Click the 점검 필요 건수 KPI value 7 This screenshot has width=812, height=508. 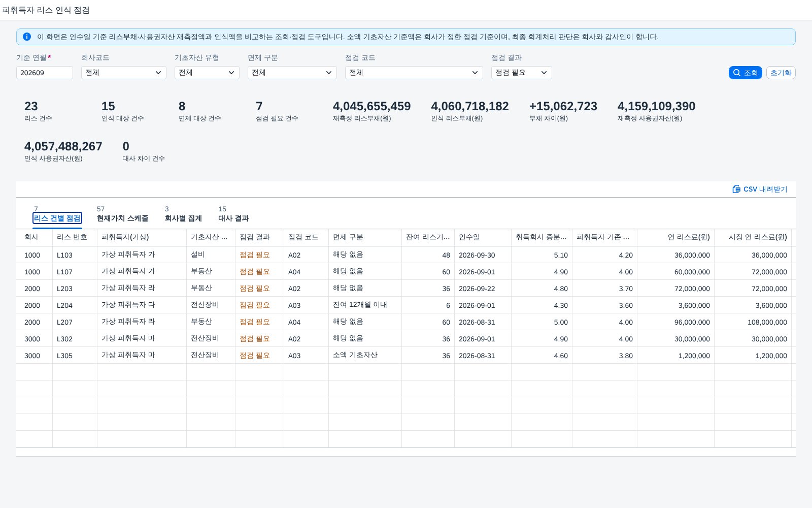point(259,106)
